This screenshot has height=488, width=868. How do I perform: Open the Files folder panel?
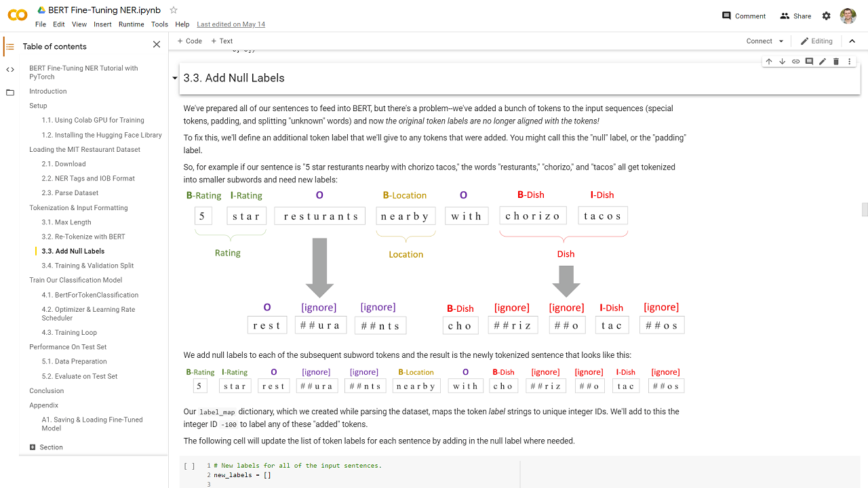click(9, 92)
